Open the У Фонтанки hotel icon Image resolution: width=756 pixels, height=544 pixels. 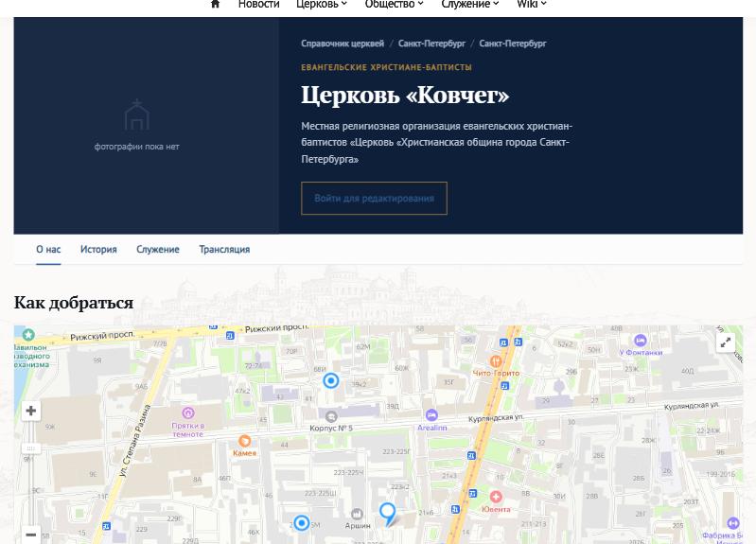[640, 341]
